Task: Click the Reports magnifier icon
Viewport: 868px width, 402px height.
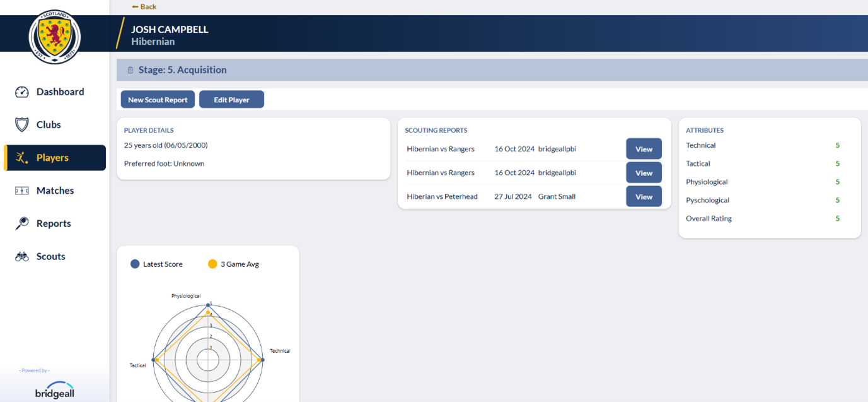Action: [x=22, y=223]
